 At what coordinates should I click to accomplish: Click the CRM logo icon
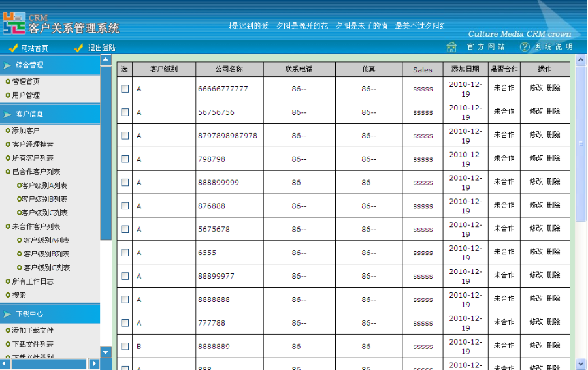[14, 23]
